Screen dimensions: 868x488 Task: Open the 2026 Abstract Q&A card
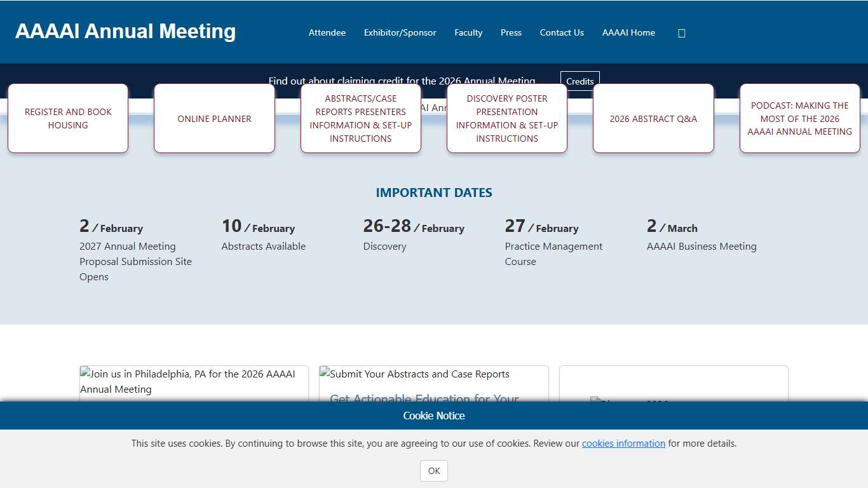(653, 119)
